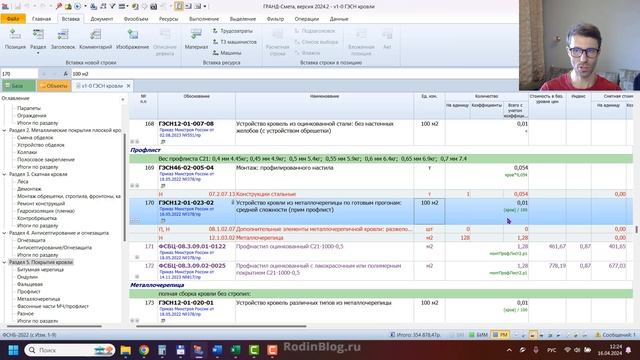Click the 100 м2 unit cell of row 170
640x360 pixels.
point(429,211)
